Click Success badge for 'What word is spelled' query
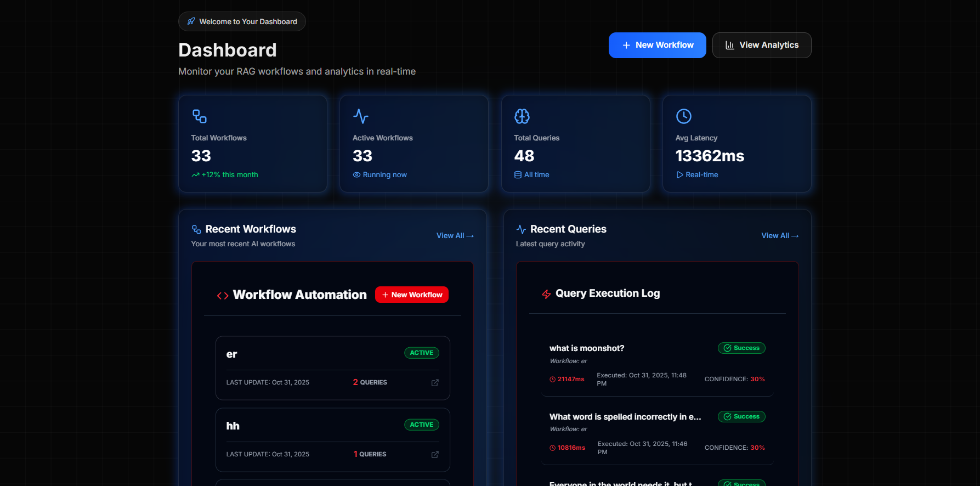 tap(741, 416)
